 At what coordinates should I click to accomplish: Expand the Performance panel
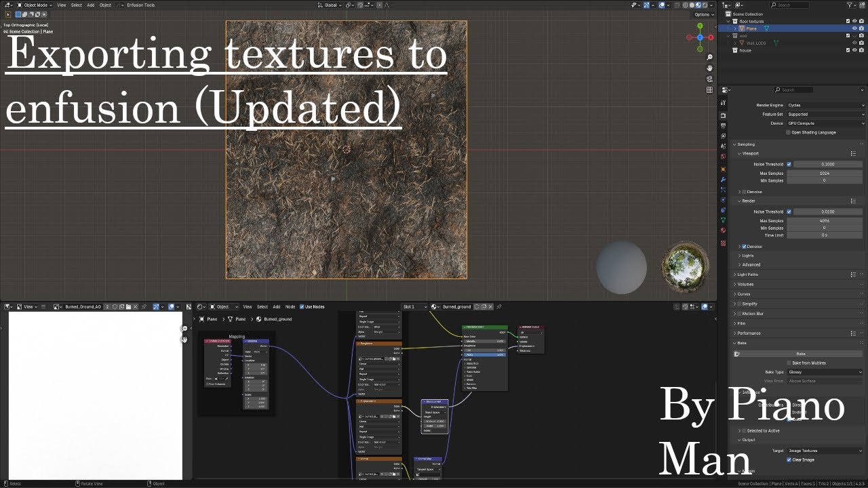(x=749, y=333)
